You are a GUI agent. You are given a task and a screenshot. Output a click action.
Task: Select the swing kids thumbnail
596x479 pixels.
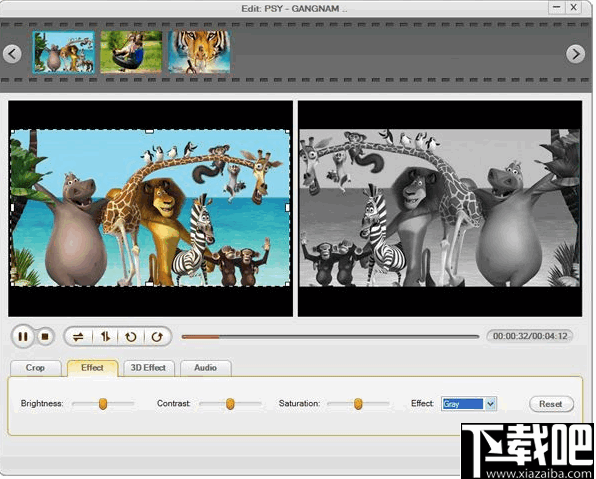click(131, 52)
